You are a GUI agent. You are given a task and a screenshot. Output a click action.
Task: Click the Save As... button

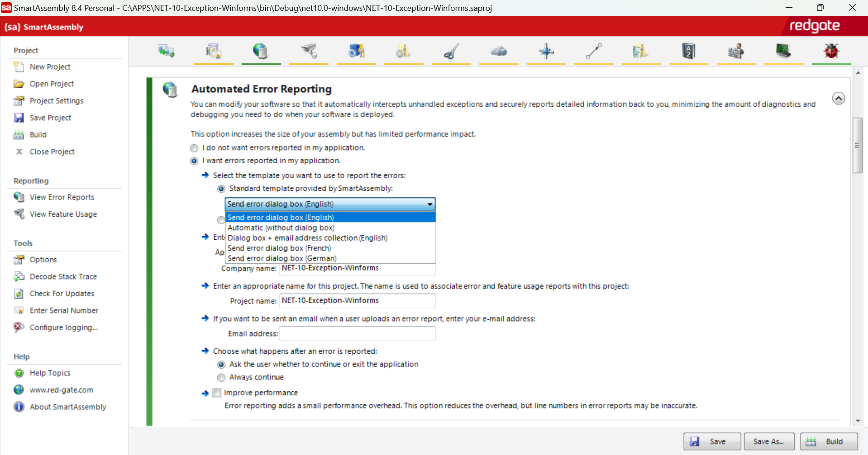769,441
